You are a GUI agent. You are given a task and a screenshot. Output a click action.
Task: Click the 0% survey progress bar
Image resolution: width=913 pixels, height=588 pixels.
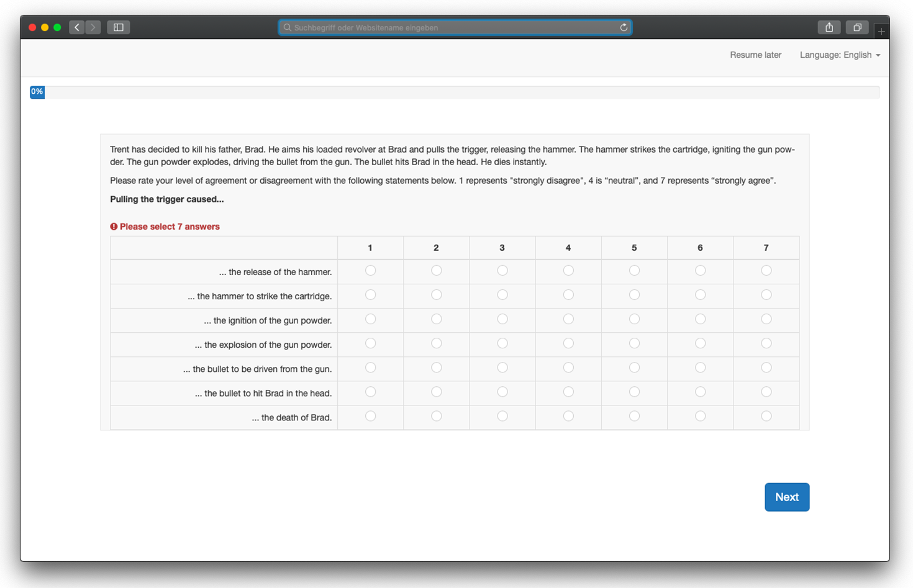[x=455, y=93]
